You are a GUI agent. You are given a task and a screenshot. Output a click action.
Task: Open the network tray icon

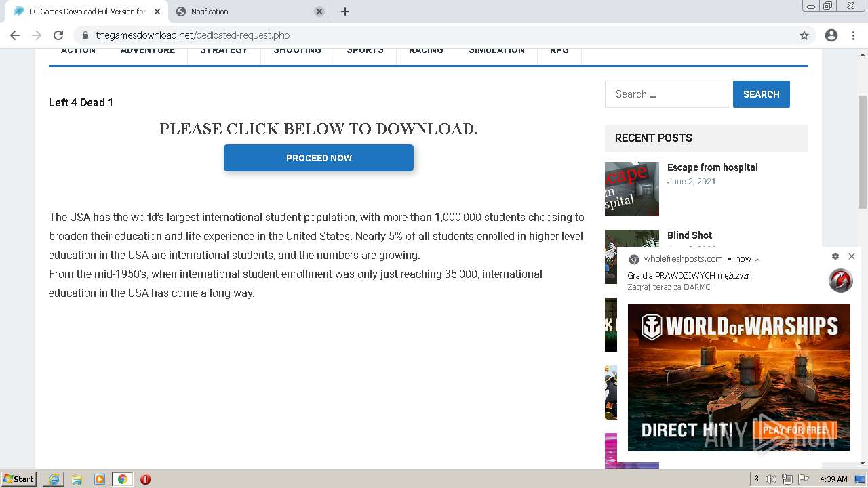click(787, 479)
